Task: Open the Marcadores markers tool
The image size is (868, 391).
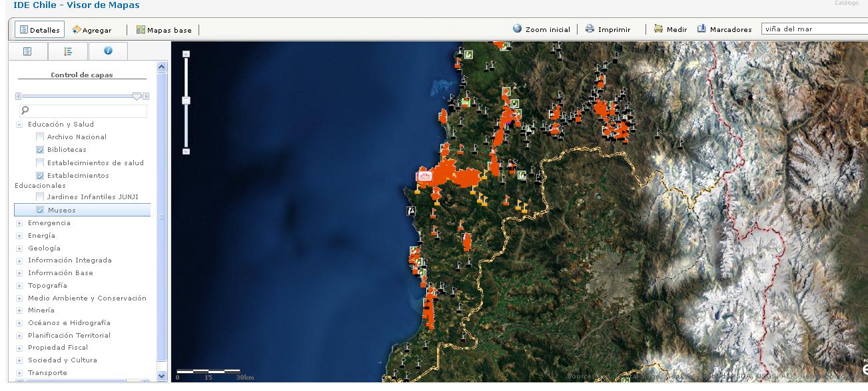Action: [x=725, y=29]
